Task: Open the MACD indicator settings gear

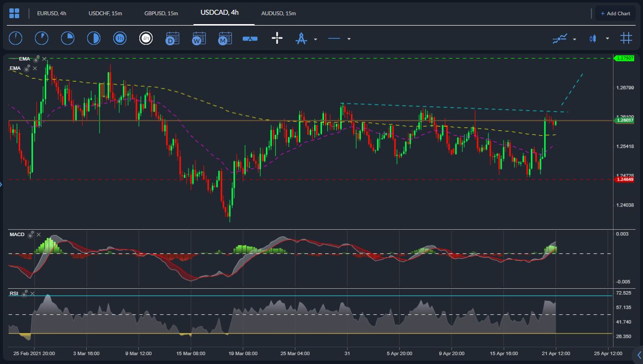Action: coord(31,235)
